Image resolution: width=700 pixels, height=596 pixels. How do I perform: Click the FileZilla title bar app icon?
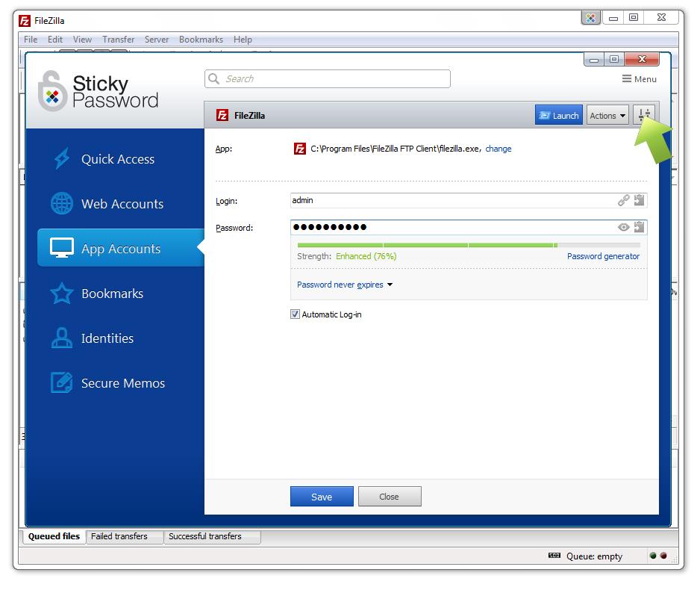pyautogui.click(x=25, y=21)
